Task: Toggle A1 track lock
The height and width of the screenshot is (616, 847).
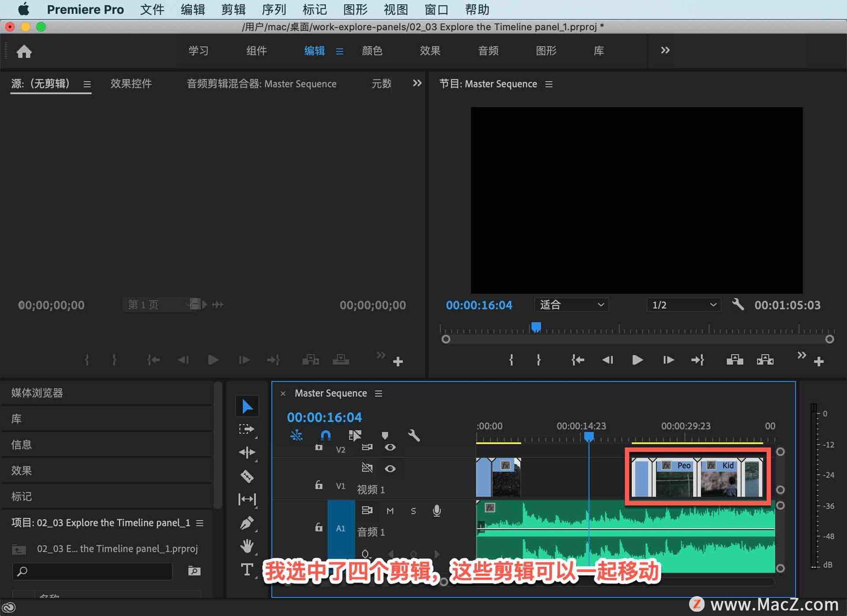Action: point(319,527)
